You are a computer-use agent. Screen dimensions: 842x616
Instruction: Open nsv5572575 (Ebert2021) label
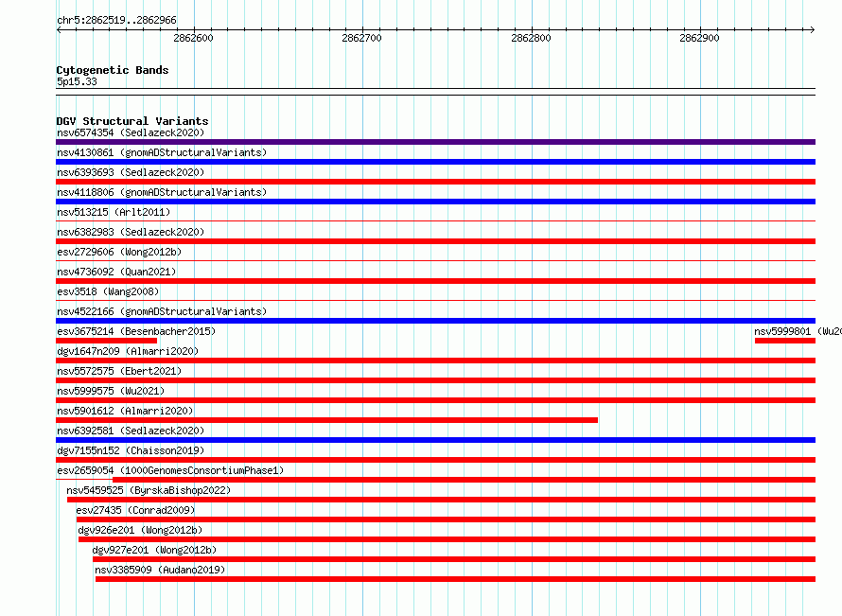pos(119,371)
